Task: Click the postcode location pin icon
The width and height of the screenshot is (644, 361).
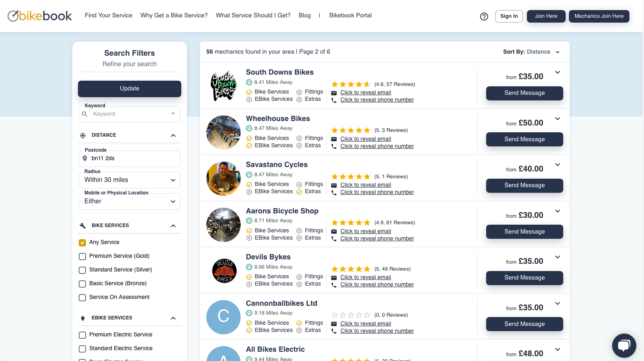Action: click(85, 159)
